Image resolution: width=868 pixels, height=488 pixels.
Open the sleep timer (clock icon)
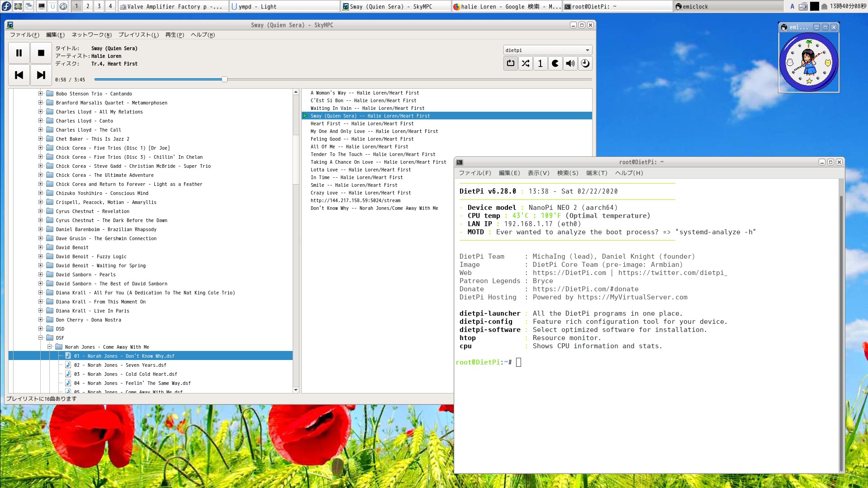[584, 63]
